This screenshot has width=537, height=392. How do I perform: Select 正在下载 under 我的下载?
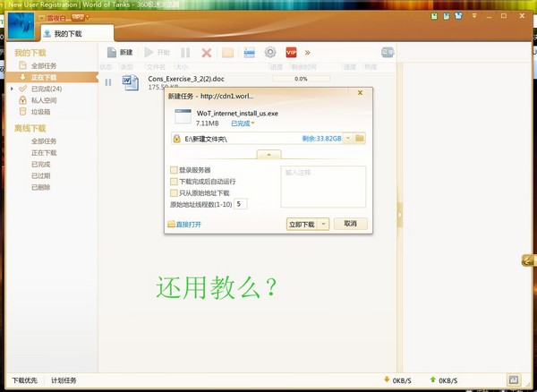tap(44, 77)
